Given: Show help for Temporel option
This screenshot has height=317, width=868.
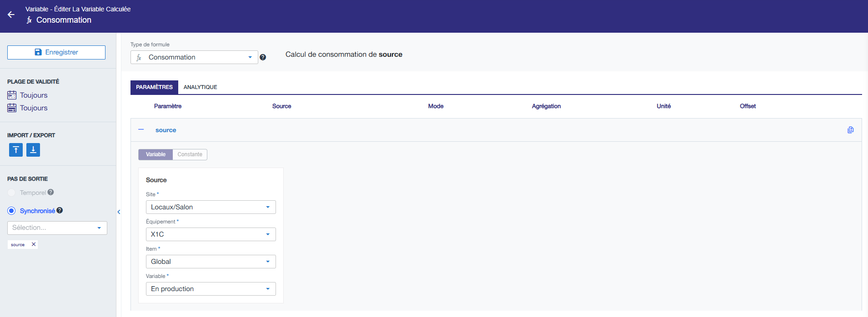Looking at the screenshot, I should (x=50, y=192).
